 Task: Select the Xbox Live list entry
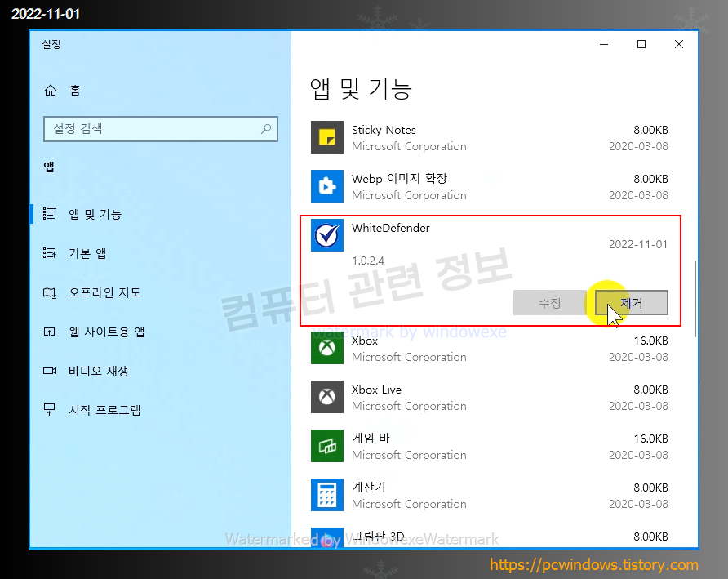click(490, 397)
